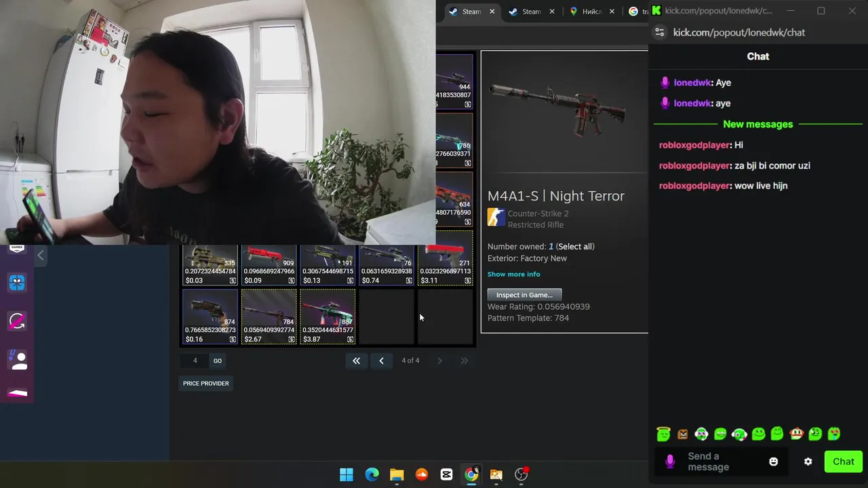Click the dollar icon on the $3.87 item
Screen dimensions: 868x488
350,340
